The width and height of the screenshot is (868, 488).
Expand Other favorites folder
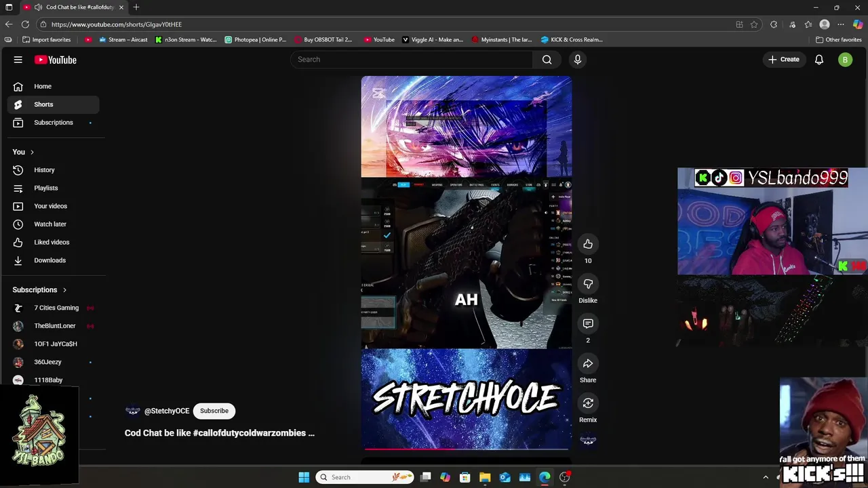(838, 39)
